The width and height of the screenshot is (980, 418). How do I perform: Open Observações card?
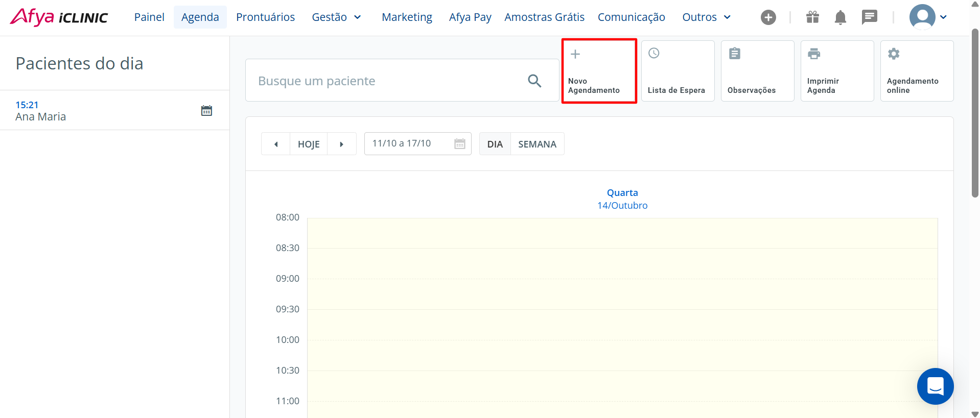tap(757, 71)
